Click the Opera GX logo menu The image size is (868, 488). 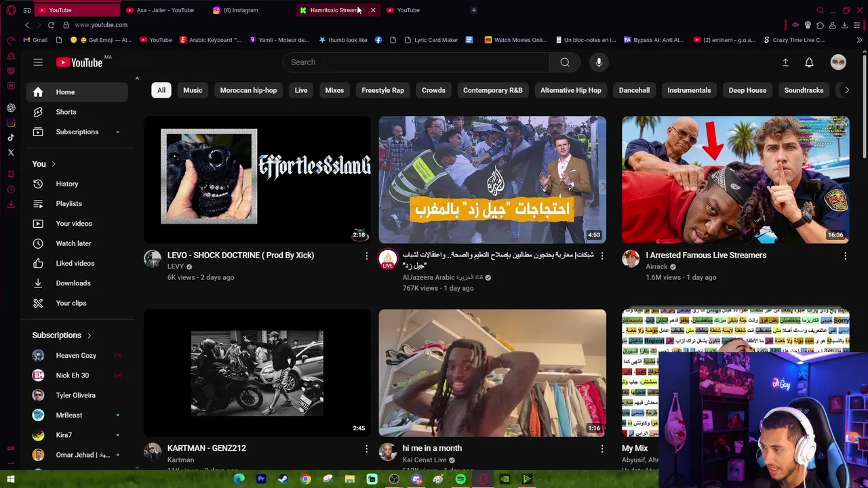coord(11,10)
